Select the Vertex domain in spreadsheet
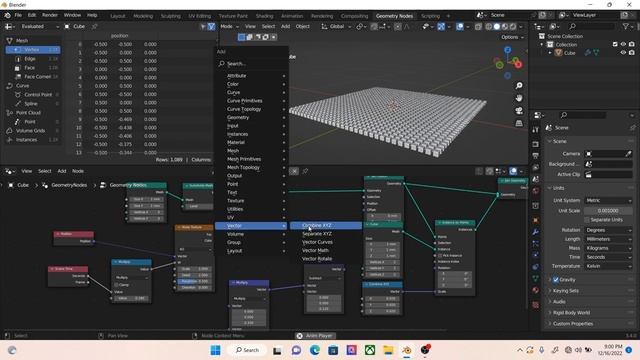This screenshot has width=640, height=360. [x=33, y=50]
